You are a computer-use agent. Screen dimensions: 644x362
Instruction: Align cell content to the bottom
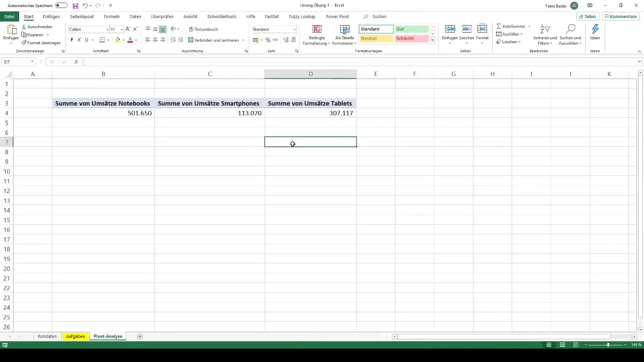(163, 29)
